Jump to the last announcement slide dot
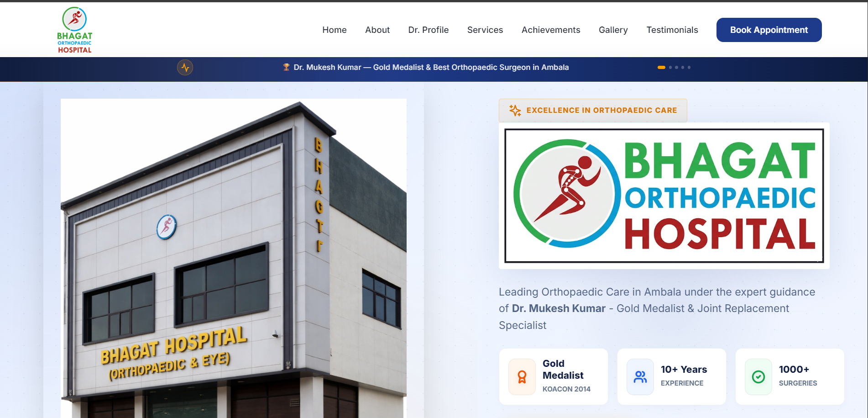 point(689,68)
